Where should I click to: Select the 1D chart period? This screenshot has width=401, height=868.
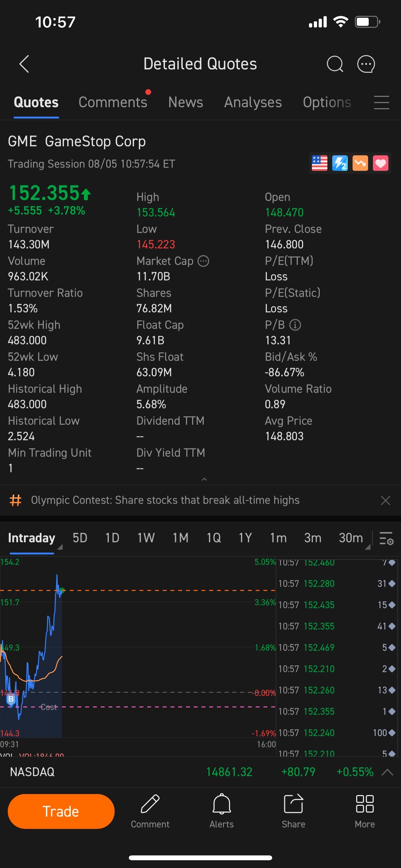[112, 538]
